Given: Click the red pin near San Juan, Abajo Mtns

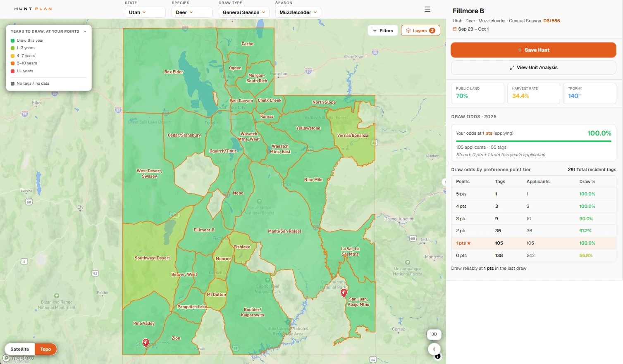Looking at the screenshot, I should [x=344, y=293].
